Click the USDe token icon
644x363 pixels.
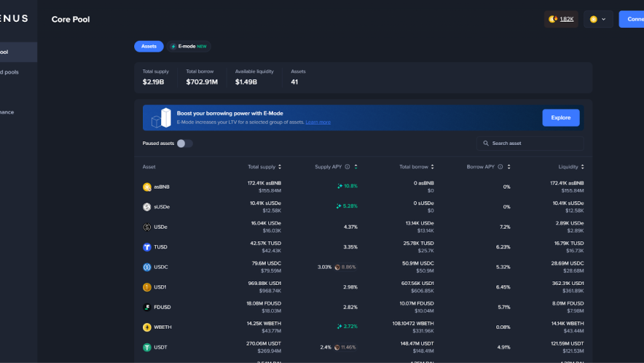click(146, 227)
